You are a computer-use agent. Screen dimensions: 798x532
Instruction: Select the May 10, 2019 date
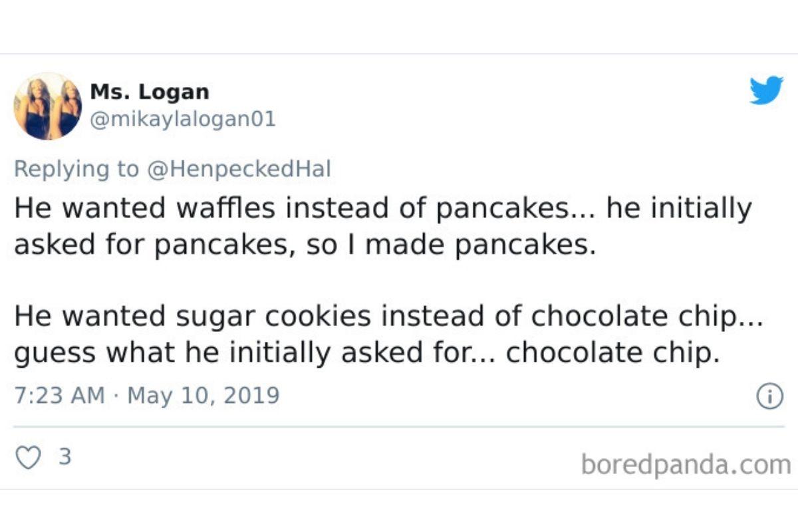203,396
